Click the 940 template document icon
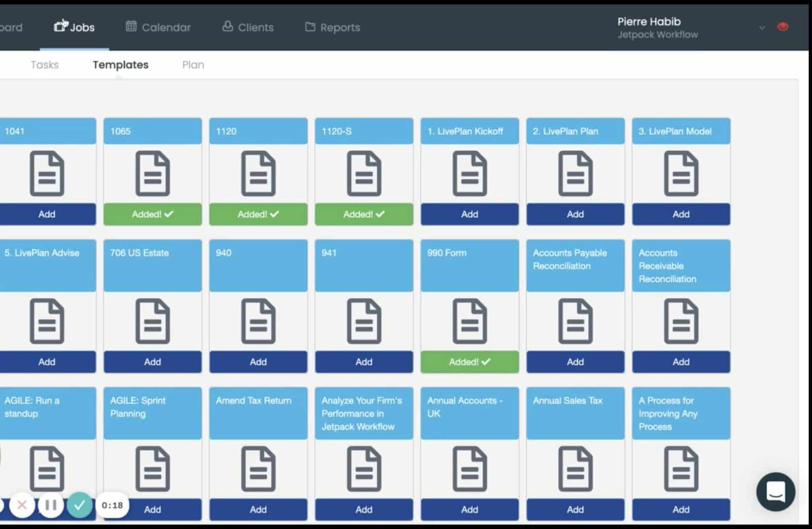812x529 pixels. click(258, 321)
